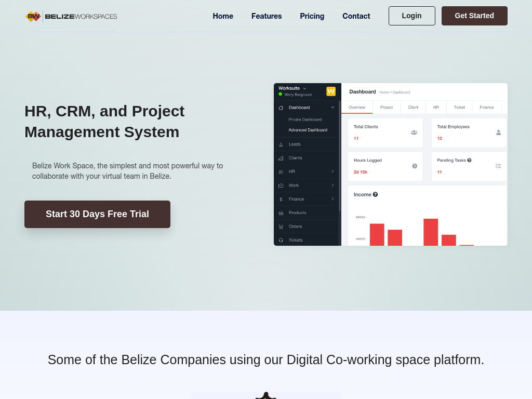Click the Login button

click(x=411, y=16)
